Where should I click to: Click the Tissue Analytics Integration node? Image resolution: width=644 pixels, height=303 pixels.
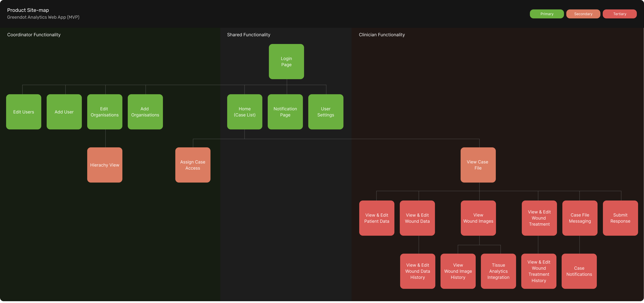tap(498, 271)
